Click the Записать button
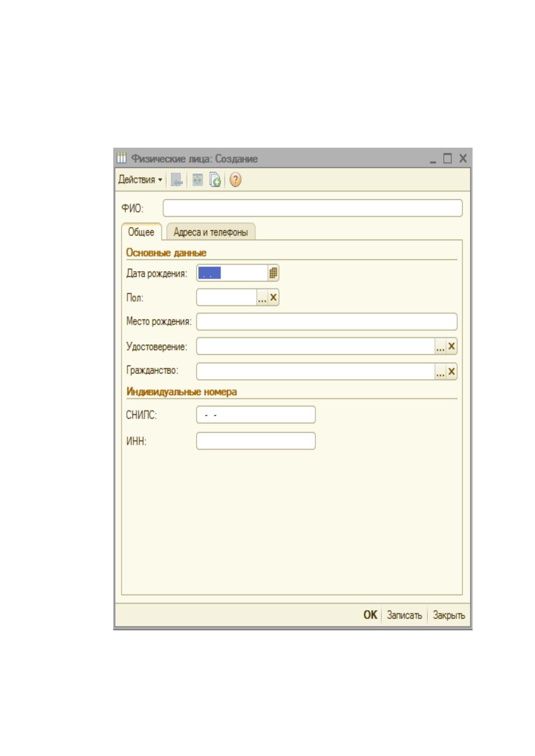This screenshot has width=535, height=756. [404, 615]
